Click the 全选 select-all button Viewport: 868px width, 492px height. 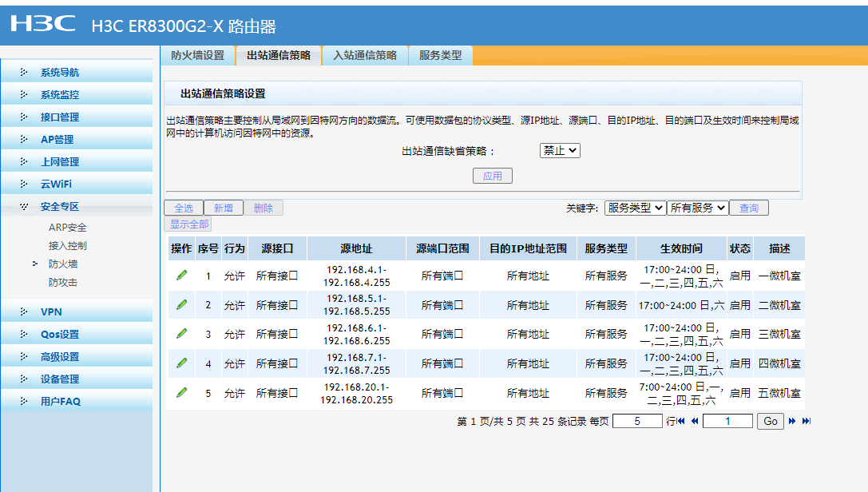coord(184,208)
